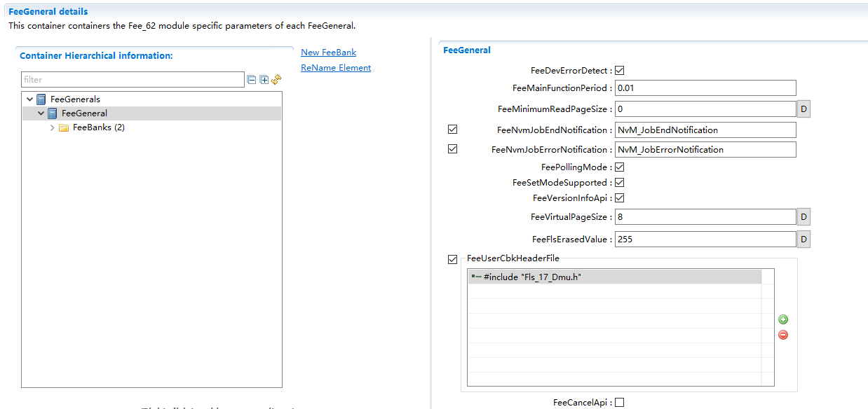Click the green add icon for header files
The image size is (868, 409).
[783, 319]
